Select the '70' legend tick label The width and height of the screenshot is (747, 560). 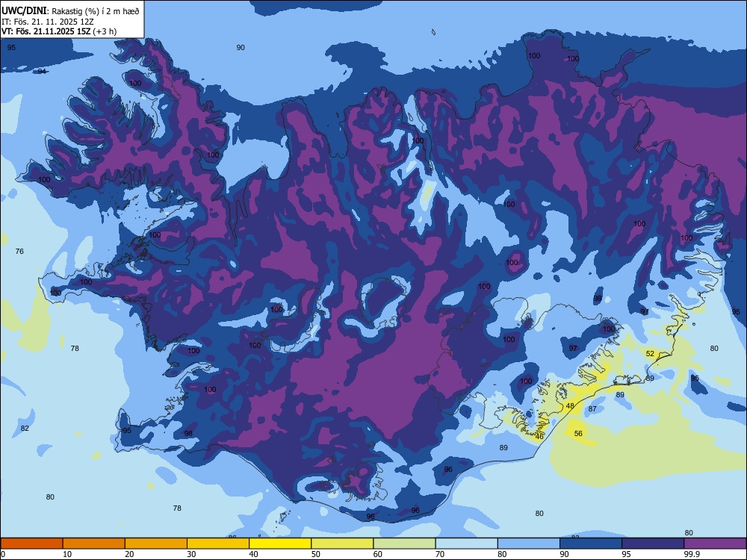(x=440, y=554)
